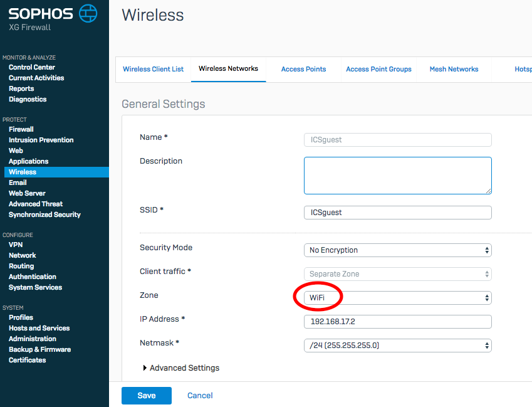Click the Sophos globe logo icon
This screenshot has height=407, width=532.
[x=88, y=13]
